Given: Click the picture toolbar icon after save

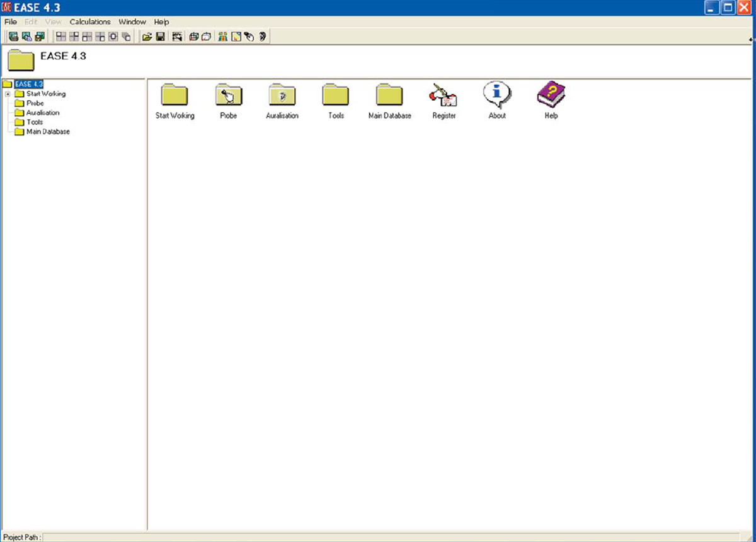Looking at the screenshot, I should [x=177, y=37].
